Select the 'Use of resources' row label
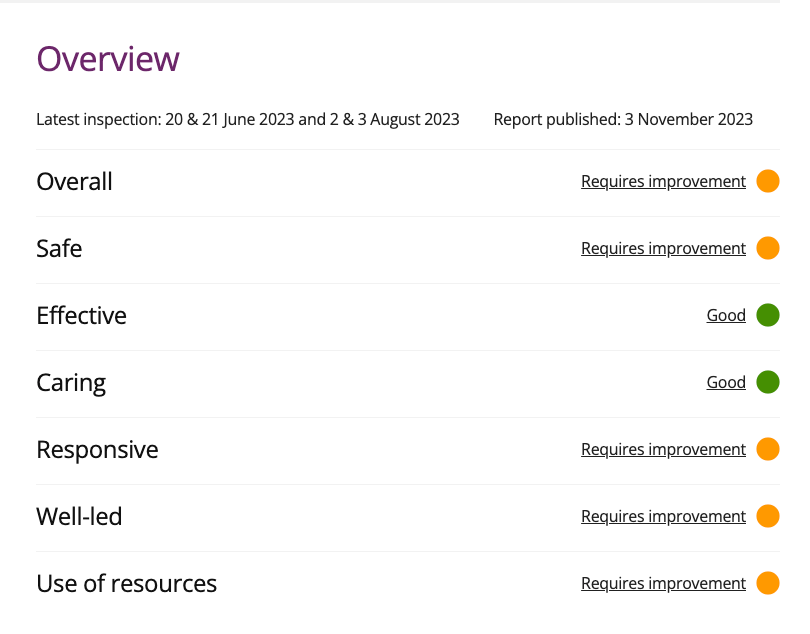This screenshot has height=634, width=810. [x=126, y=583]
